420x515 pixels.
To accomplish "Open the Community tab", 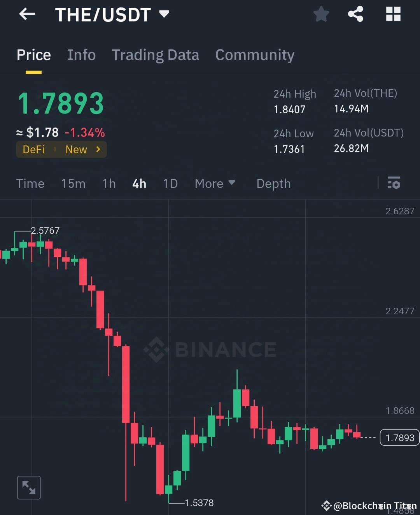I will pyautogui.click(x=255, y=55).
